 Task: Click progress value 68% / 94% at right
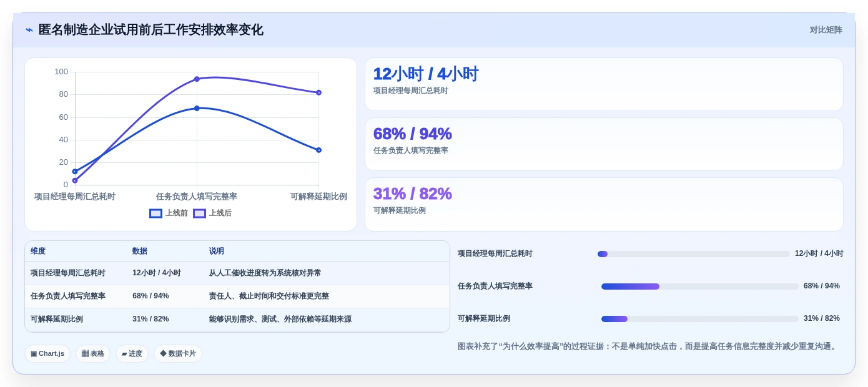(x=822, y=287)
